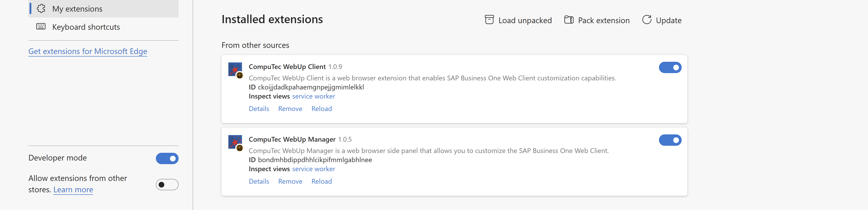Select My extensions in sidebar
The image size is (868, 210).
point(77,9)
